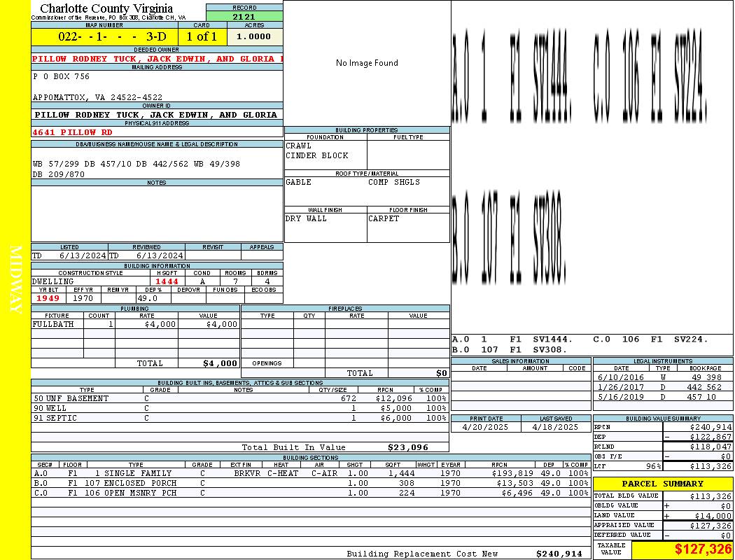Select sketch legend line B.0 107 F1 SV308
This screenshot has height=560, width=735.
510,349
